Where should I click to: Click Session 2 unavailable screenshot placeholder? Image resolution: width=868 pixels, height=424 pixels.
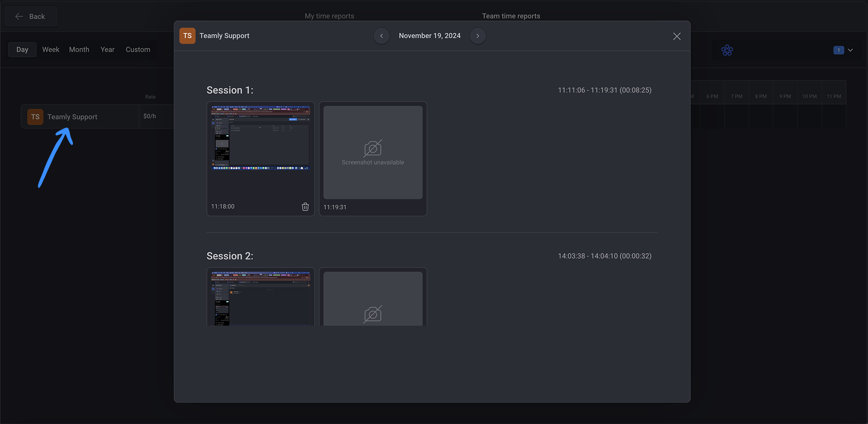coord(373,299)
